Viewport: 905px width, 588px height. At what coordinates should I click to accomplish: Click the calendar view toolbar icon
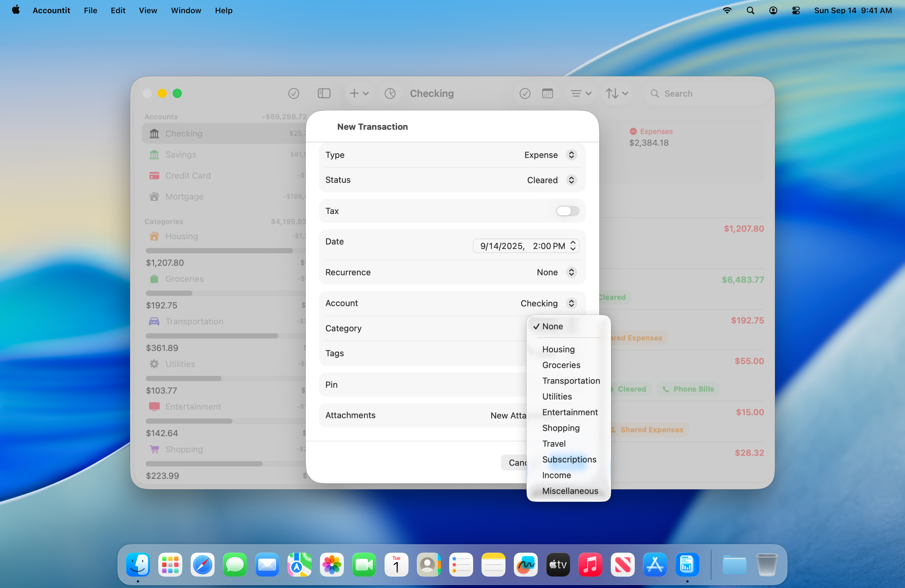point(547,94)
